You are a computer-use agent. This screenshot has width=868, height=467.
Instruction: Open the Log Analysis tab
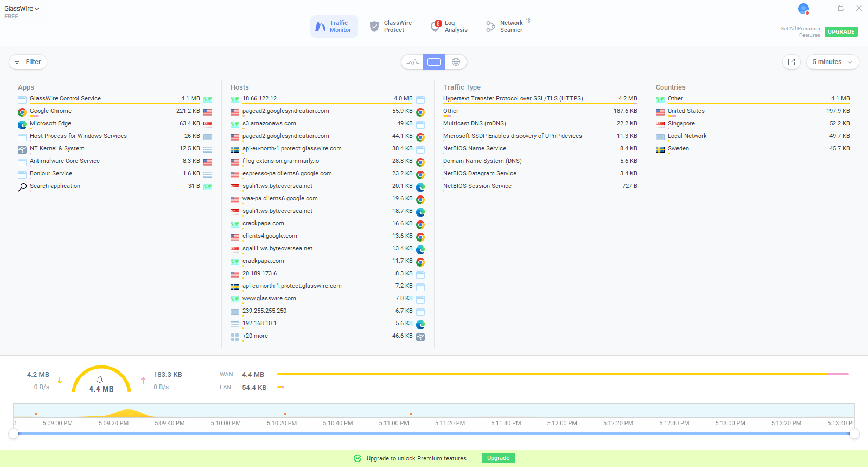(x=449, y=27)
